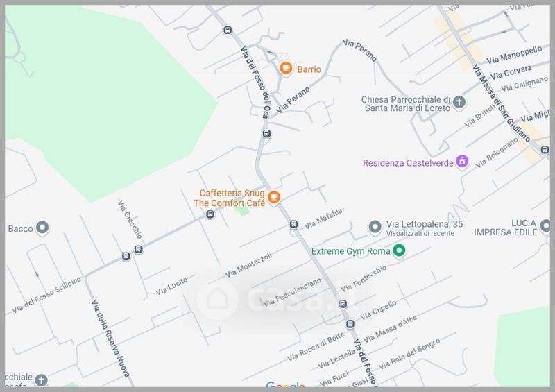
Task: Click the Residenza Castelverde text label
Action: [408, 163]
